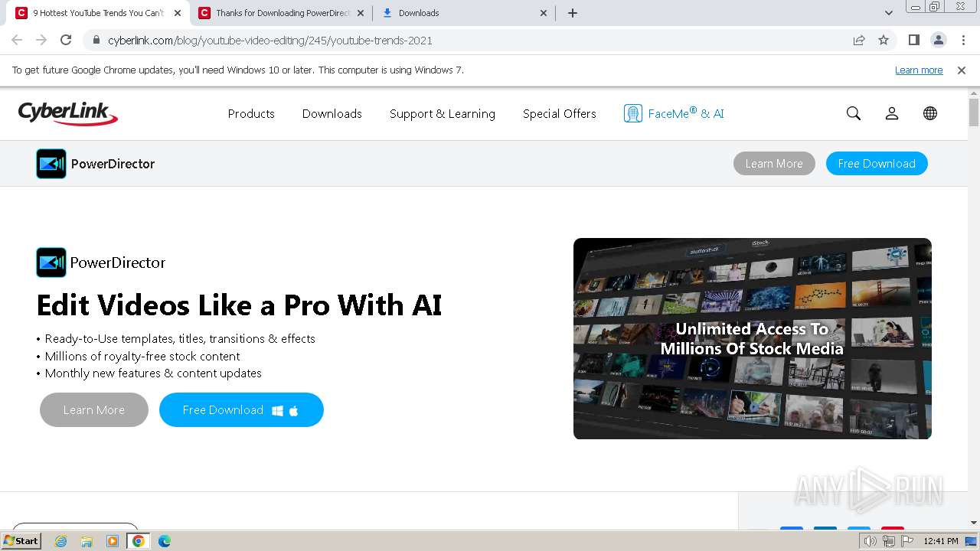The image size is (980, 551).
Task: Click the Learn more link in update notice
Action: [919, 70]
